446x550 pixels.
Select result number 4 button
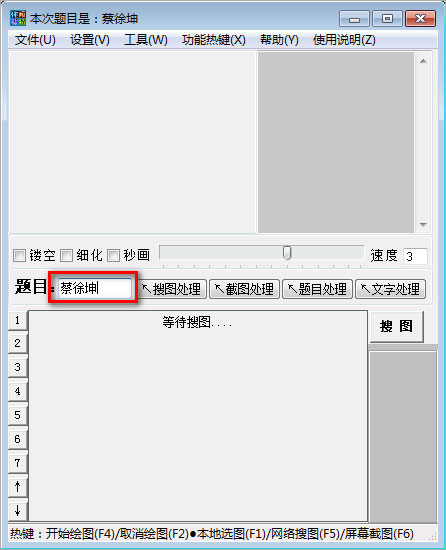pyautogui.click(x=18, y=391)
